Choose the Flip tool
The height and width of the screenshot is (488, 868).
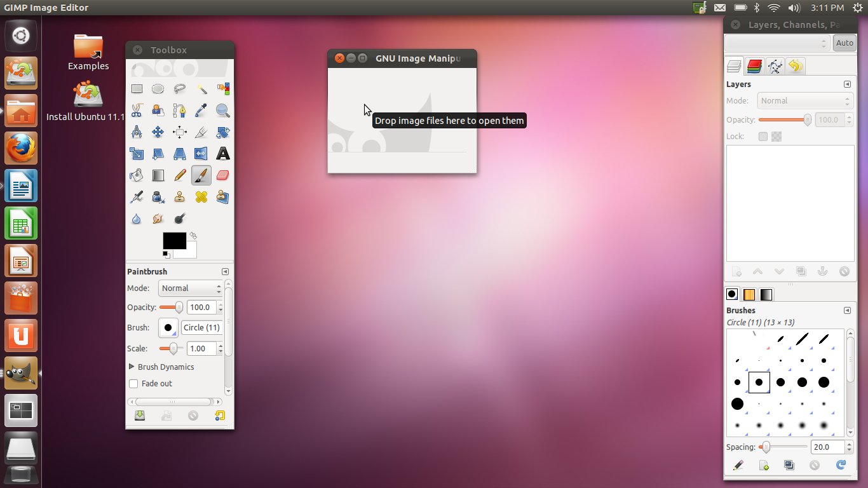tap(201, 154)
